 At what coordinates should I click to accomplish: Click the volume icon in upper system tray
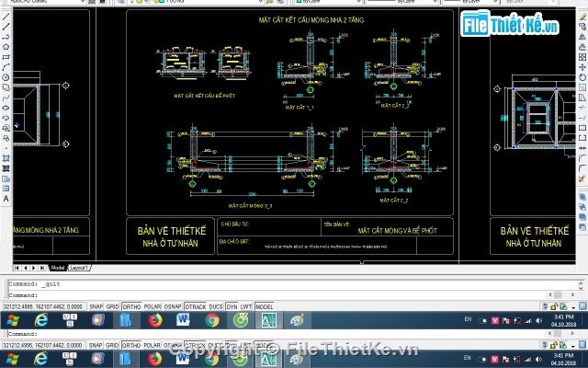[x=539, y=321]
